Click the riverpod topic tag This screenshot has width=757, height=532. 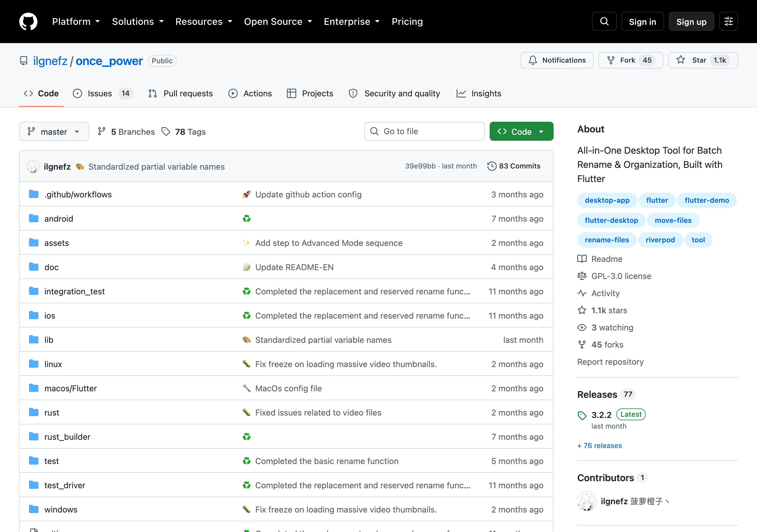660,240
